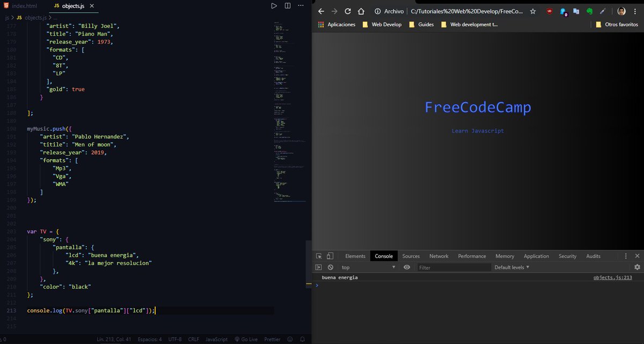Open Chrome three-dot menu
644x344 pixels.
(x=635, y=11)
